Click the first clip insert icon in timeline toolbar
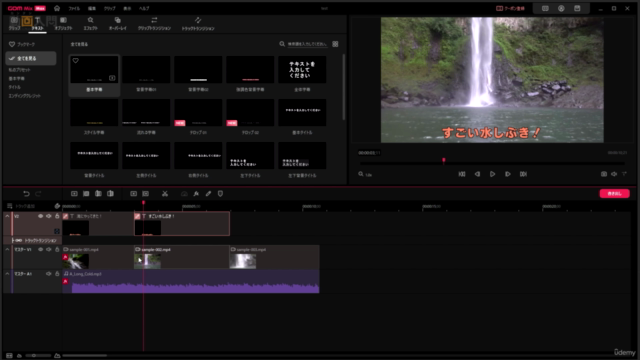Screen dimensions: 640x360 tap(74, 194)
